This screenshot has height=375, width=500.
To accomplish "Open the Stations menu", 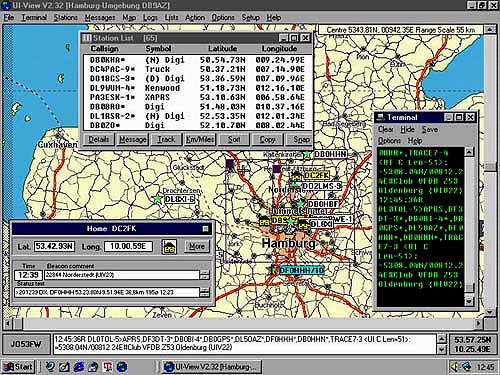I will pos(66,17).
